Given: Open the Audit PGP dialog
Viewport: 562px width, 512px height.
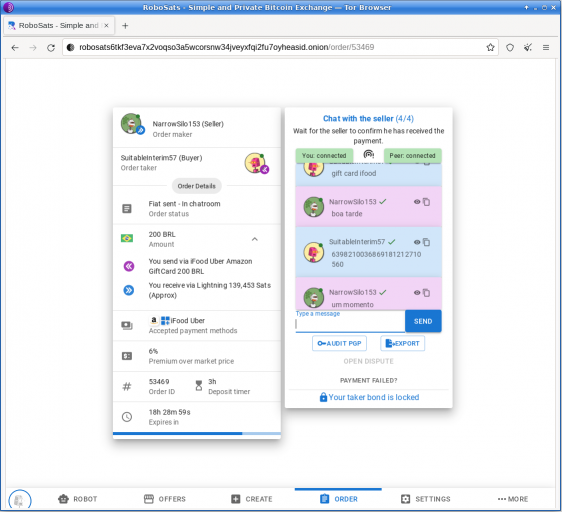Looking at the screenshot, I should [x=339, y=343].
